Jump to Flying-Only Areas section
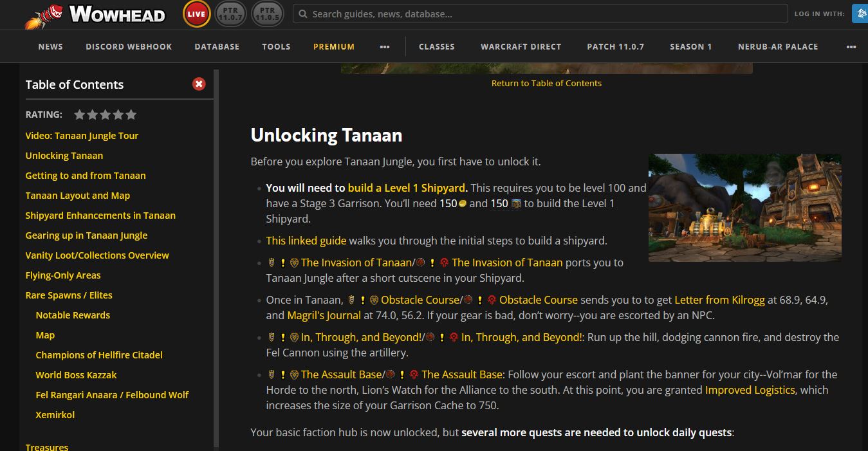The height and width of the screenshot is (451, 868). (63, 275)
